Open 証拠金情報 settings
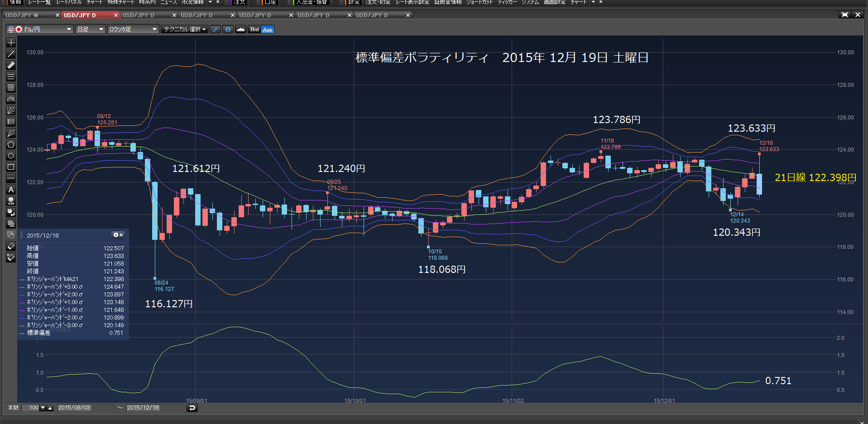 click(x=448, y=2)
